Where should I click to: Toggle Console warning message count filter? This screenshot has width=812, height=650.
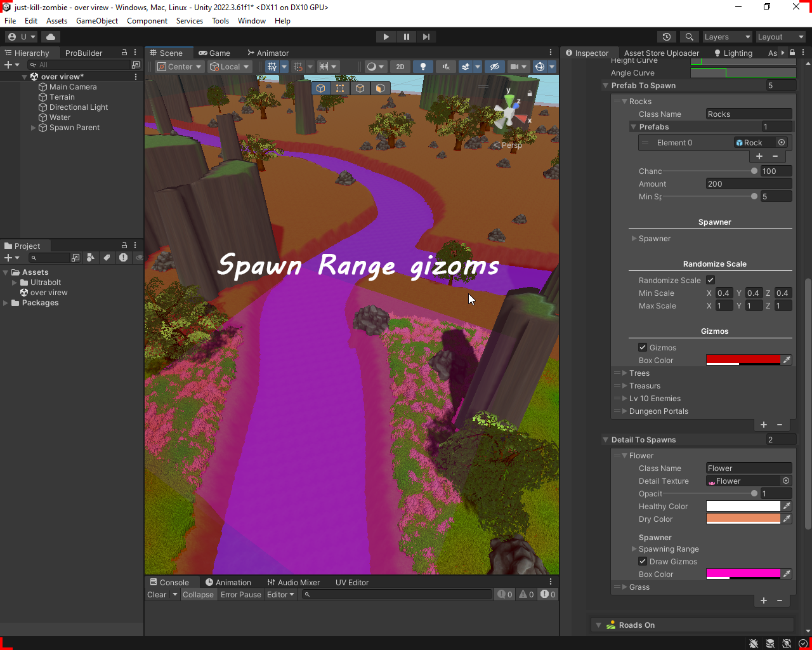click(x=527, y=595)
